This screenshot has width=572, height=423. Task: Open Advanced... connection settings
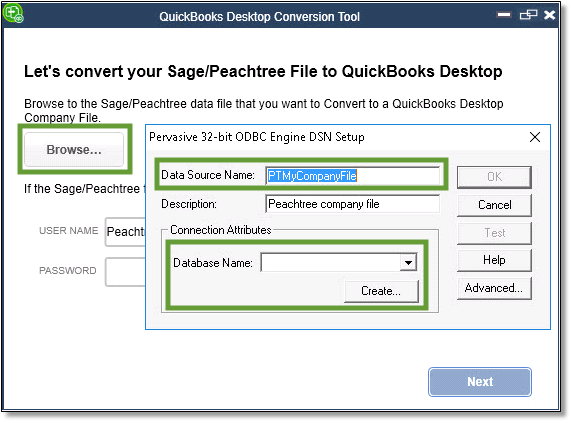pos(494,288)
